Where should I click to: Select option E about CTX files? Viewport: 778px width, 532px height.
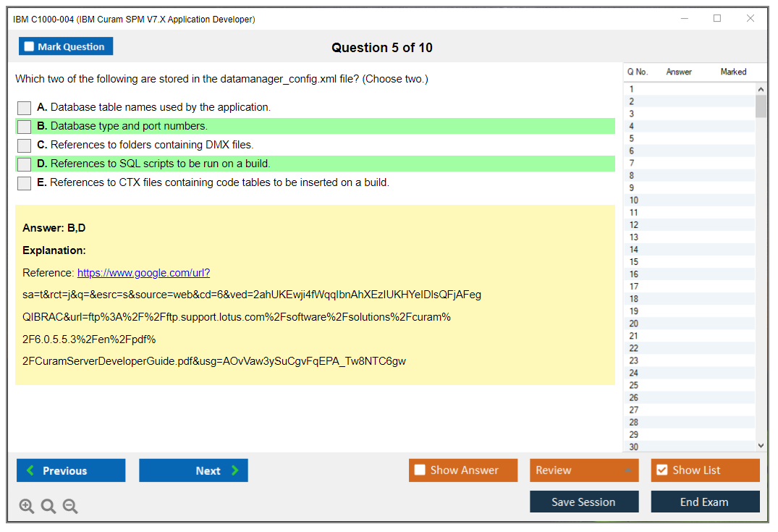[x=25, y=183]
